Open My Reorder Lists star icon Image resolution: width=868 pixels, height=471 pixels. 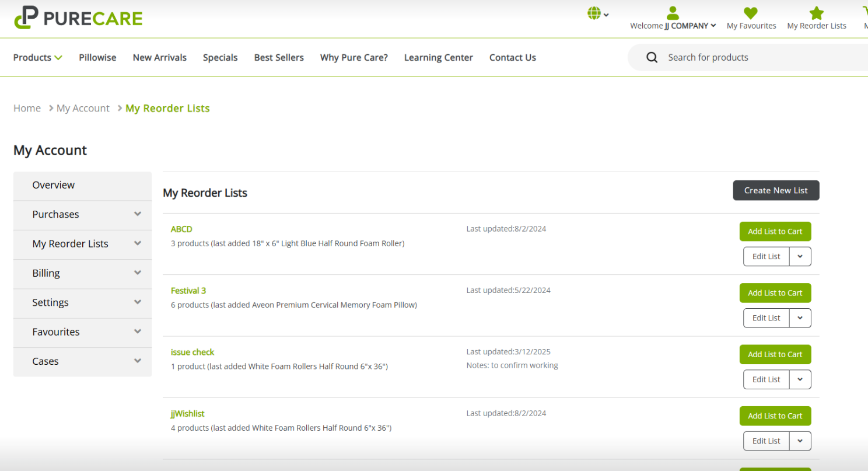(x=816, y=13)
